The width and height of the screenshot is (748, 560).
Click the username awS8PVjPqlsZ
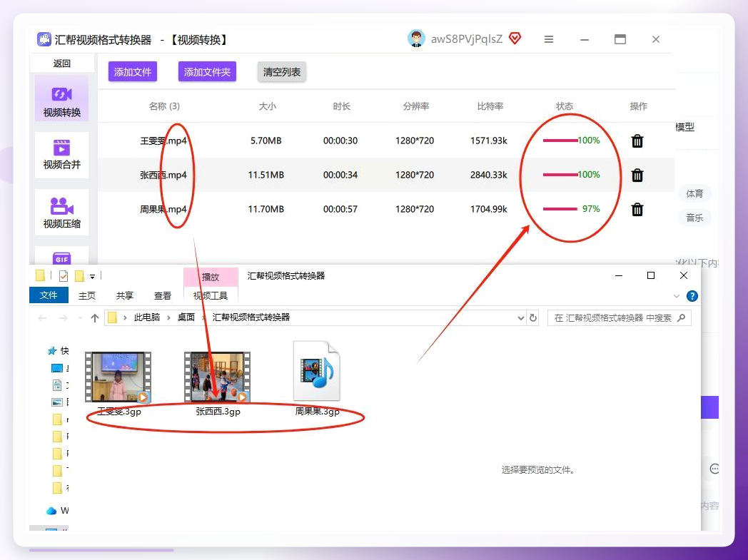pyautogui.click(x=467, y=39)
